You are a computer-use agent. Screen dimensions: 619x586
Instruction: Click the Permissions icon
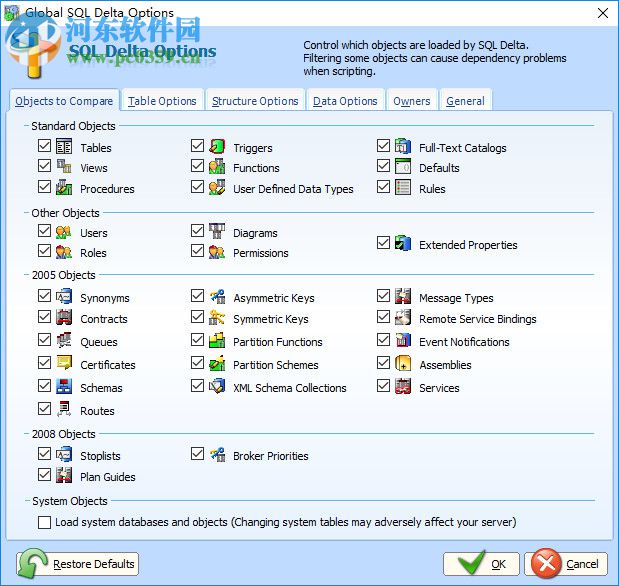(217, 252)
